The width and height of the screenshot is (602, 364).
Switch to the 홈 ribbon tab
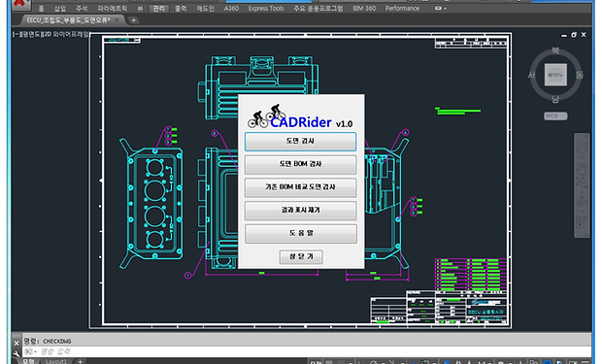[x=42, y=8]
